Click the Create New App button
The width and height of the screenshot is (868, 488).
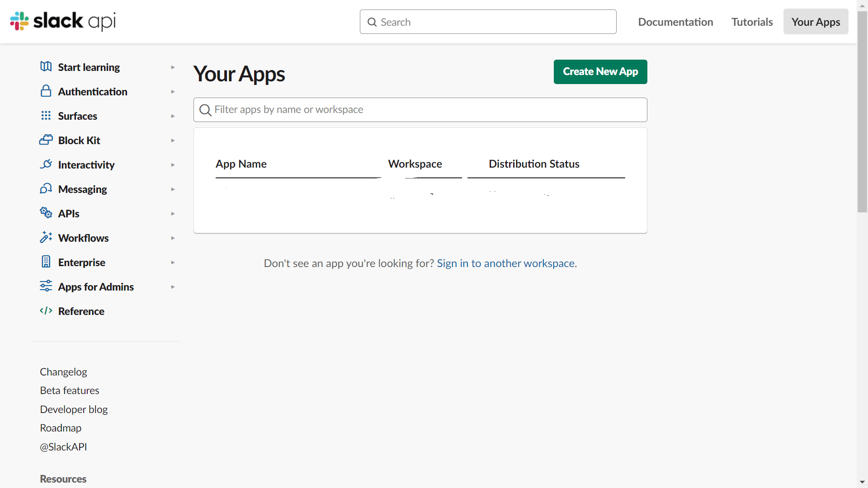click(x=600, y=72)
